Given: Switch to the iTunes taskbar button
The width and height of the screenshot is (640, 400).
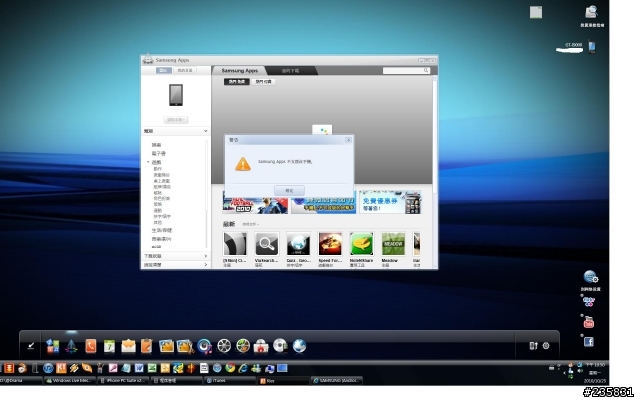Looking at the screenshot, I should pyautogui.click(x=229, y=380).
